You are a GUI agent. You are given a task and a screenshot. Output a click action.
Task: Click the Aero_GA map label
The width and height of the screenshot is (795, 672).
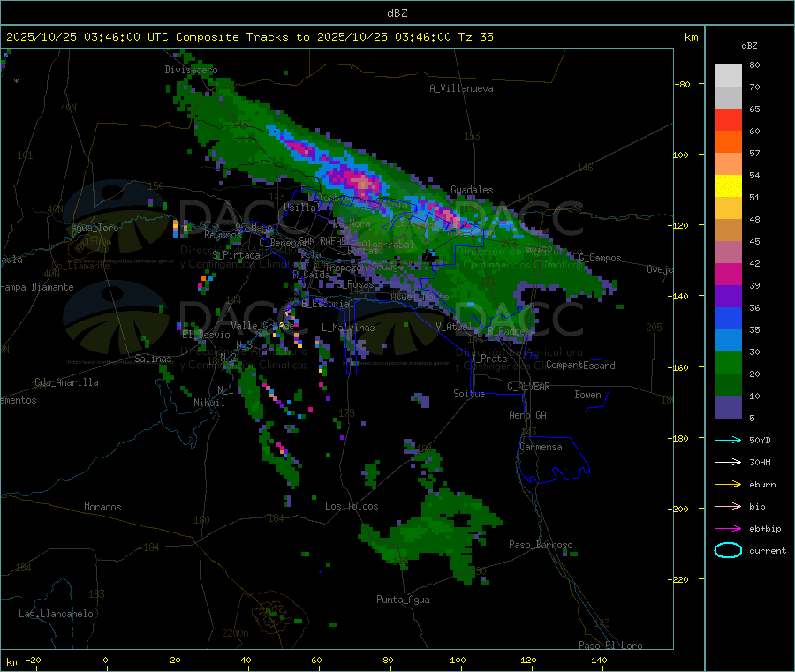coord(528,415)
